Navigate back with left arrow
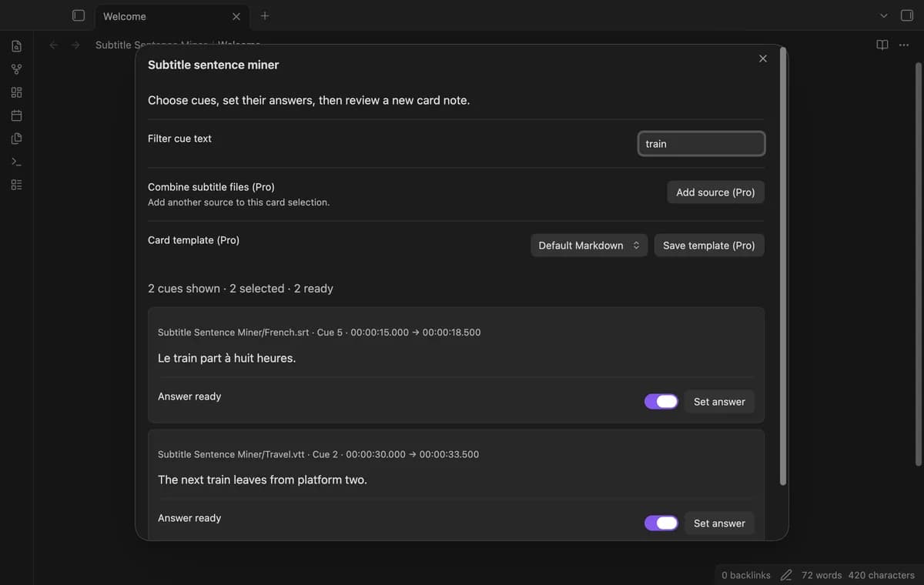Image resolution: width=924 pixels, height=585 pixels. (54, 45)
